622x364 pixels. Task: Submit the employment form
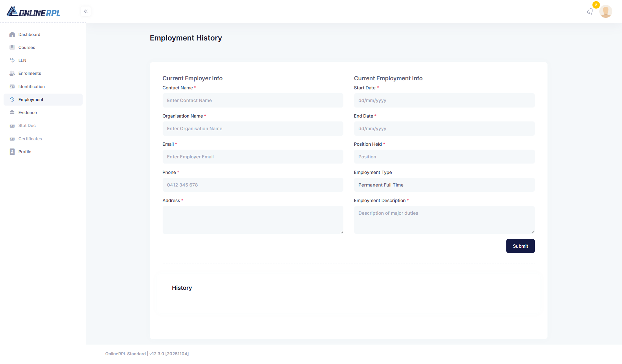click(x=520, y=246)
